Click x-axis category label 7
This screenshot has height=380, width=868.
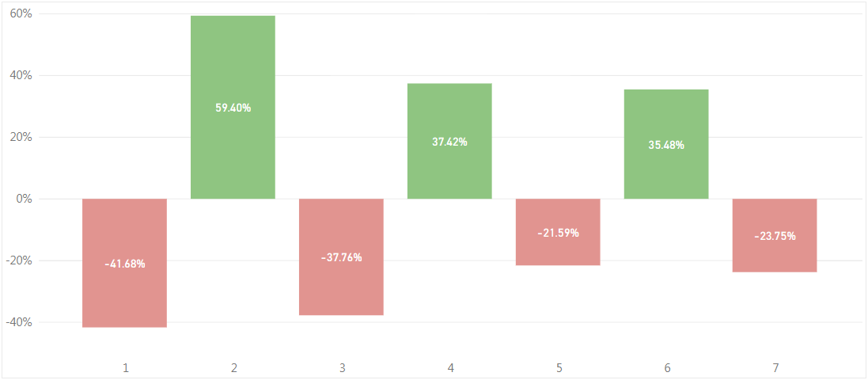pos(775,368)
